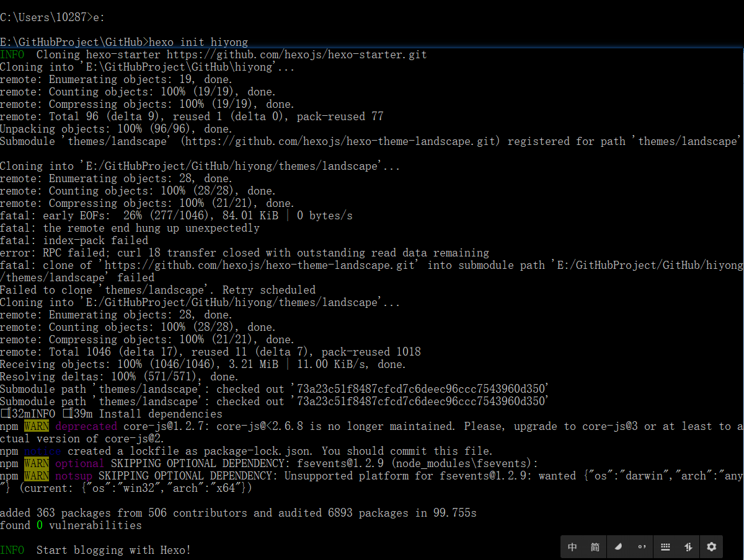Click the "Start blogging with Hexo!" message
The image size is (744, 560).
(x=114, y=550)
